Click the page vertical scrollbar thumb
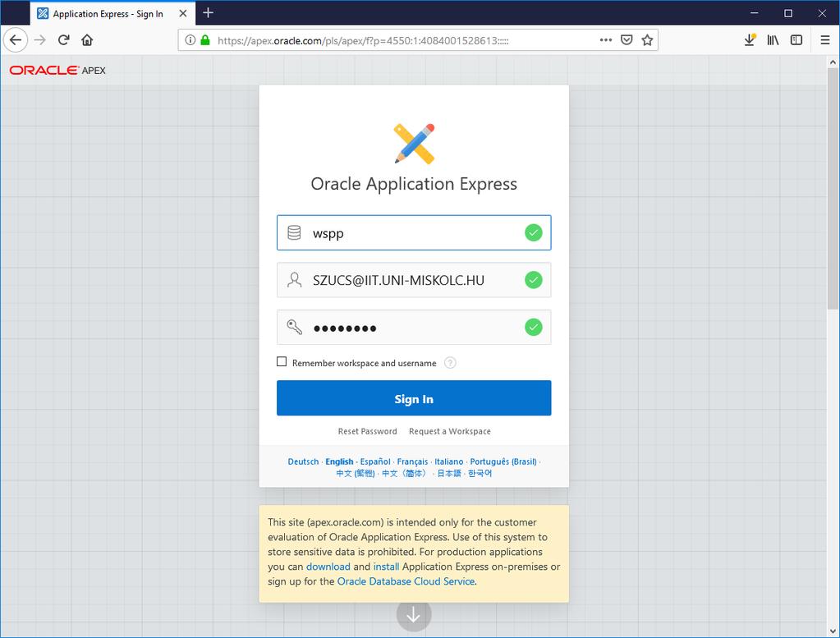The height and width of the screenshot is (638, 840). pyautogui.click(x=833, y=189)
